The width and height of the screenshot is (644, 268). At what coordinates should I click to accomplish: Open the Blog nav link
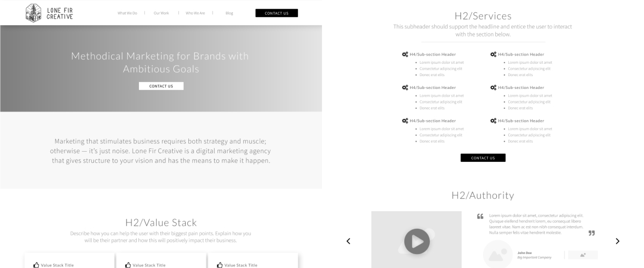(229, 13)
